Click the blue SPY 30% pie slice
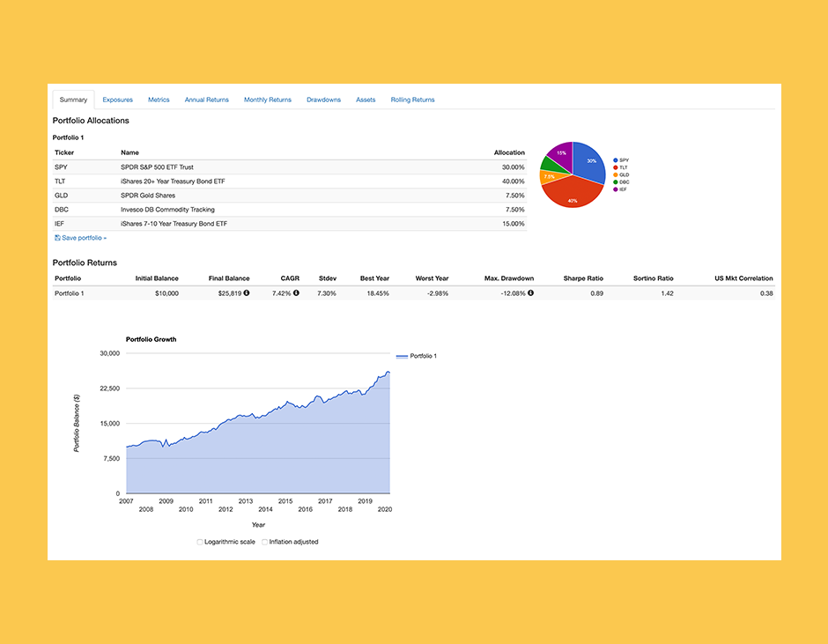The width and height of the screenshot is (828, 644). pos(588,161)
